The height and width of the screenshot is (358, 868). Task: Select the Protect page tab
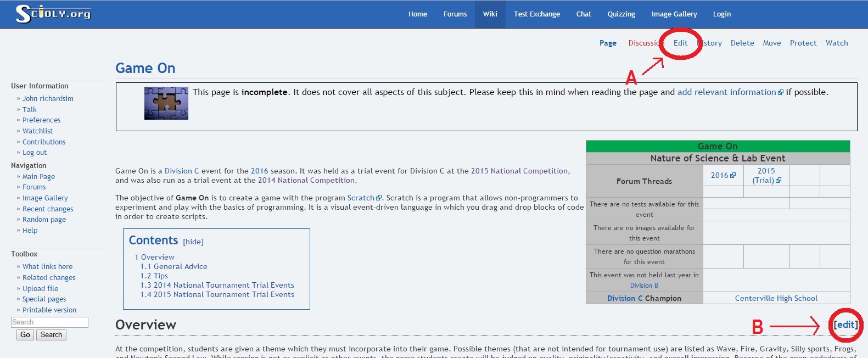[803, 43]
